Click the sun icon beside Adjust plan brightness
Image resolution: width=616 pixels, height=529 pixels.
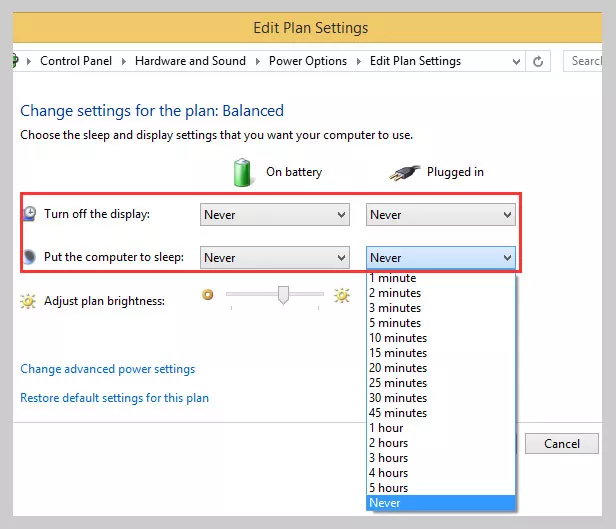(28, 301)
